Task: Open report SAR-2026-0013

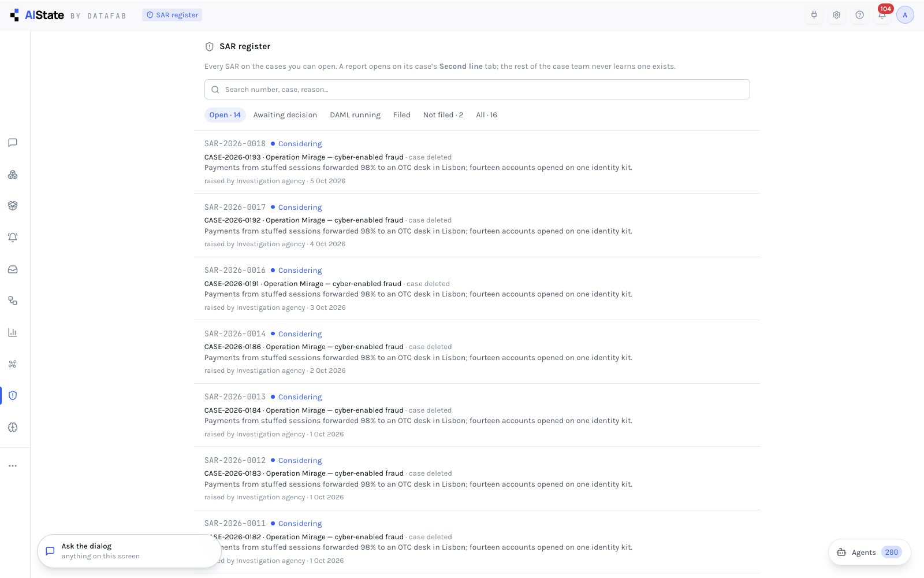Action: 477,415
